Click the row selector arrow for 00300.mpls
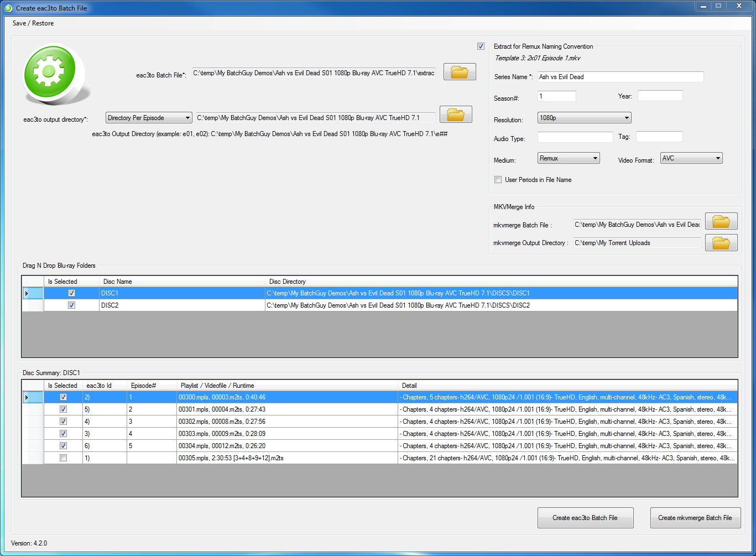The width and height of the screenshot is (756, 556). pos(33,397)
